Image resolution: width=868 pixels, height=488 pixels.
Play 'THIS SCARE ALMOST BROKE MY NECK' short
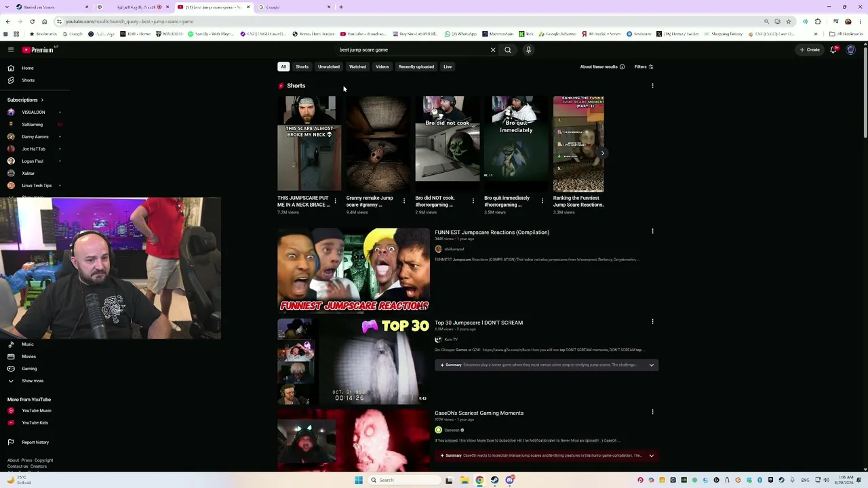(x=309, y=144)
